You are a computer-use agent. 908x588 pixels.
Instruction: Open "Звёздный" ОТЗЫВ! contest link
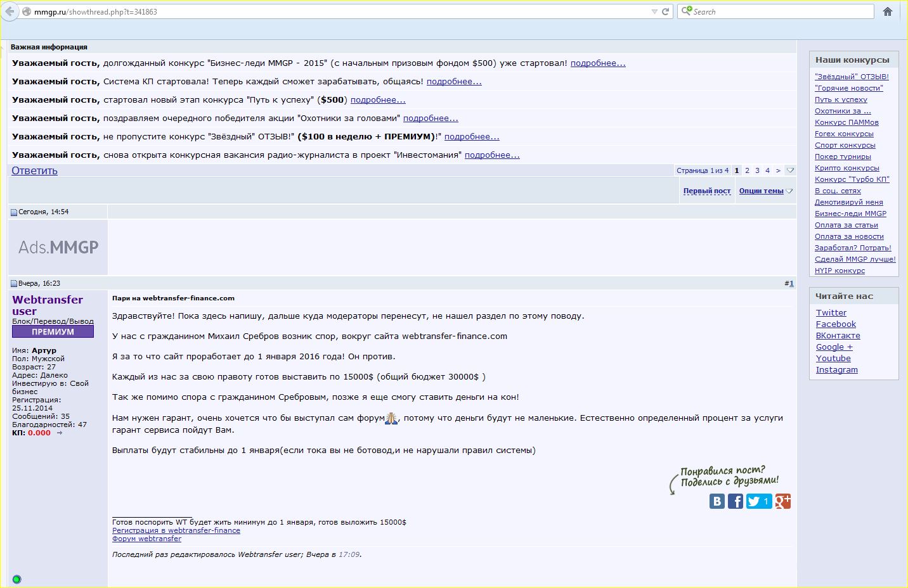852,77
